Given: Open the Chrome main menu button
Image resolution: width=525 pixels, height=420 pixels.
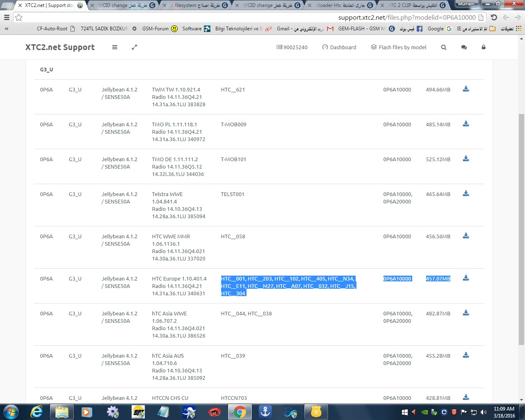Looking at the screenshot, I should (7, 18).
